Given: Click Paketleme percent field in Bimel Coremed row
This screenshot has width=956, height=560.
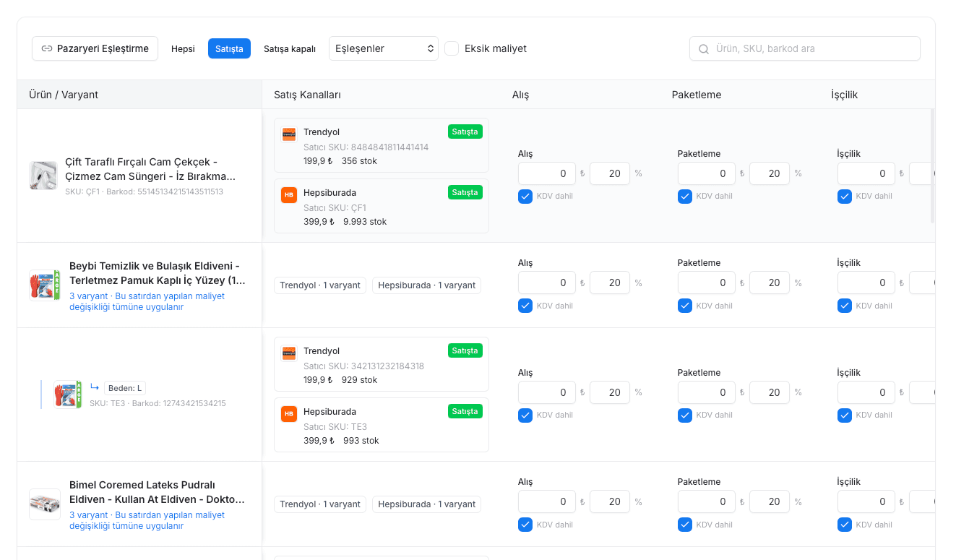Looking at the screenshot, I should (x=770, y=501).
